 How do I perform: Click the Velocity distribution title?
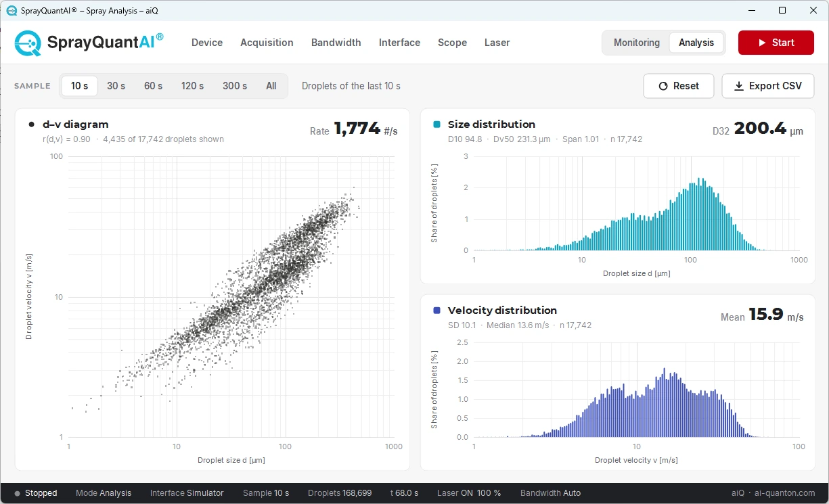[x=502, y=311]
